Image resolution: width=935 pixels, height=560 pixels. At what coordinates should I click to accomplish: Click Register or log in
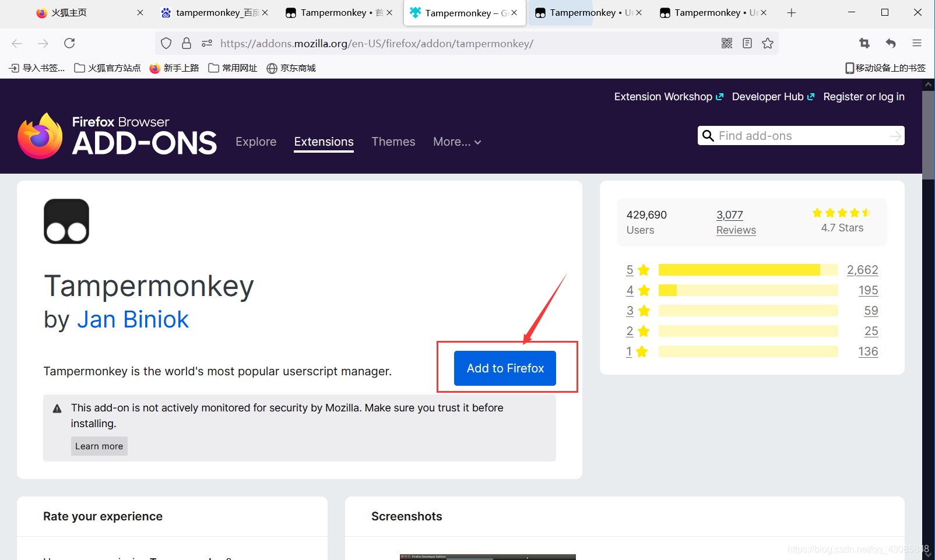[x=864, y=97]
